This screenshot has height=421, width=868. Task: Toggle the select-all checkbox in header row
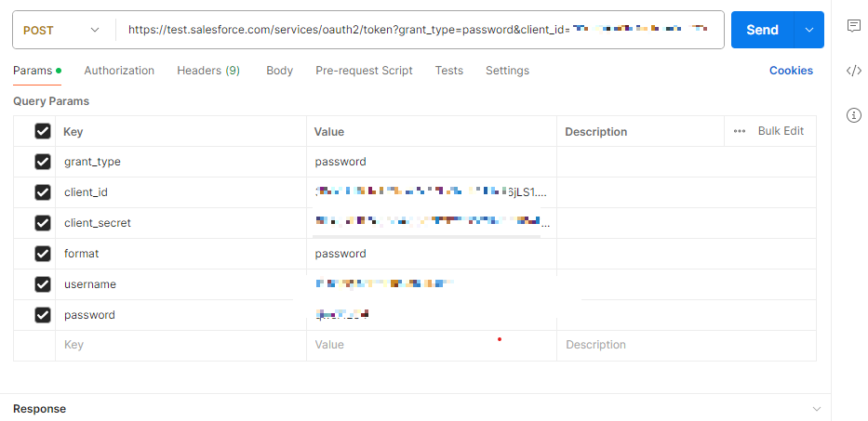pos(43,131)
